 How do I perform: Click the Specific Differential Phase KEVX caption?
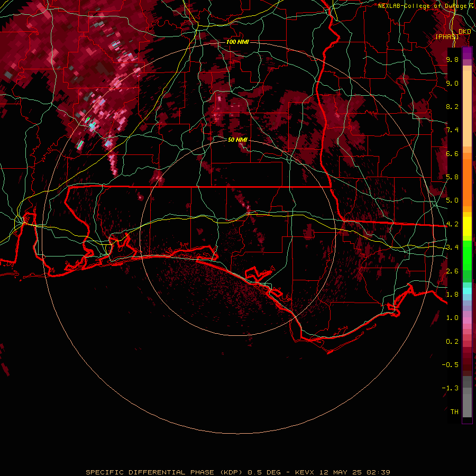tap(238, 472)
